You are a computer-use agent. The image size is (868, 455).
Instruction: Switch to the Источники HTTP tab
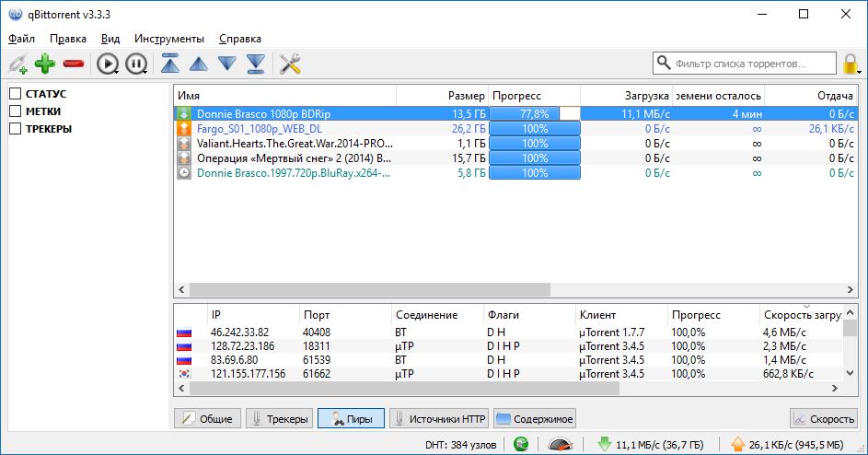(x=439, y=419)
